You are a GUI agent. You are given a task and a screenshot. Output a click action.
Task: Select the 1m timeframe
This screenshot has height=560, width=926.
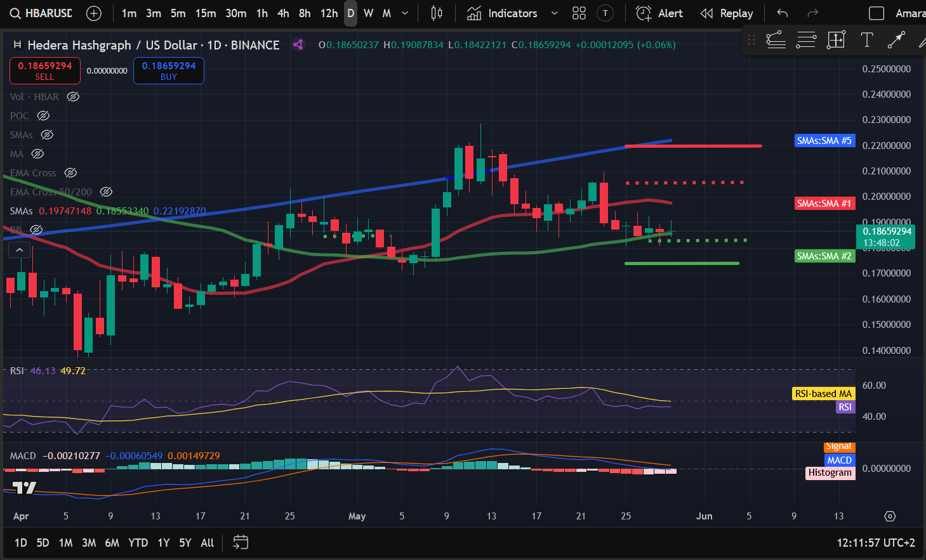click(129, 13)
